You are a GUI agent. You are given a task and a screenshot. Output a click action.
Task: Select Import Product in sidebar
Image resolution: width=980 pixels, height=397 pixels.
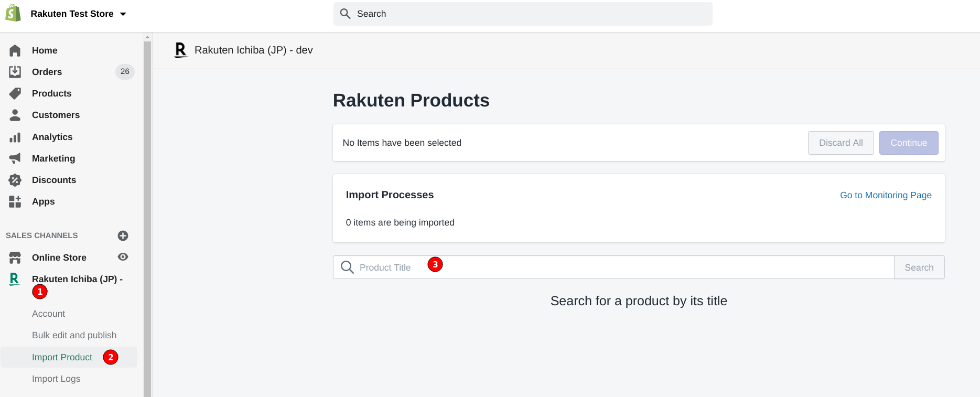tap(62, 357)
